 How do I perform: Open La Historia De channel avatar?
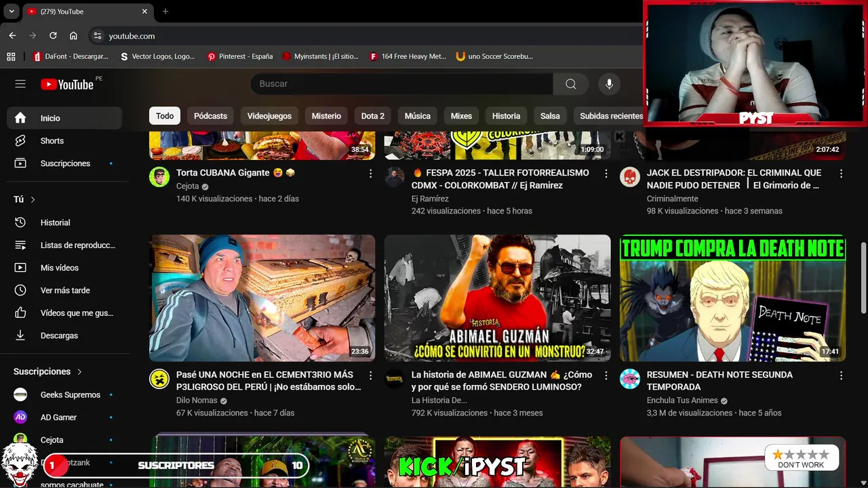395,379
